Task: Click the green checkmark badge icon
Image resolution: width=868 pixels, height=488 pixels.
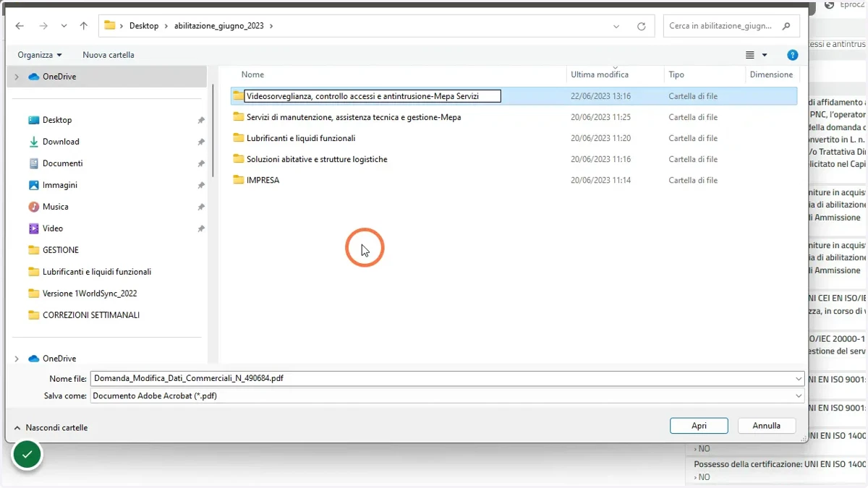Action: point(27,455)
